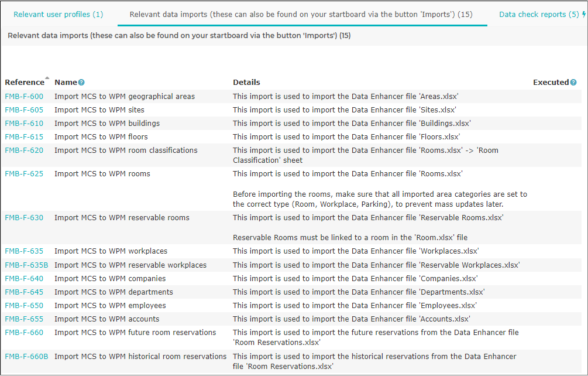The width and height of the screenshot is (588, 376).
Task: Click the note 'Before importing the rooms' text
Action: [x=380, y=199]
